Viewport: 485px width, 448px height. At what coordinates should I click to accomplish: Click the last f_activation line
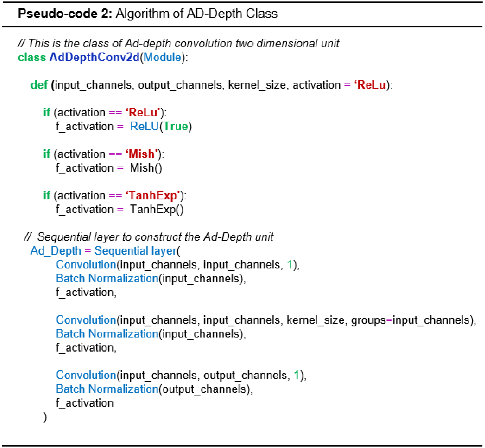(x=85, y=403)
